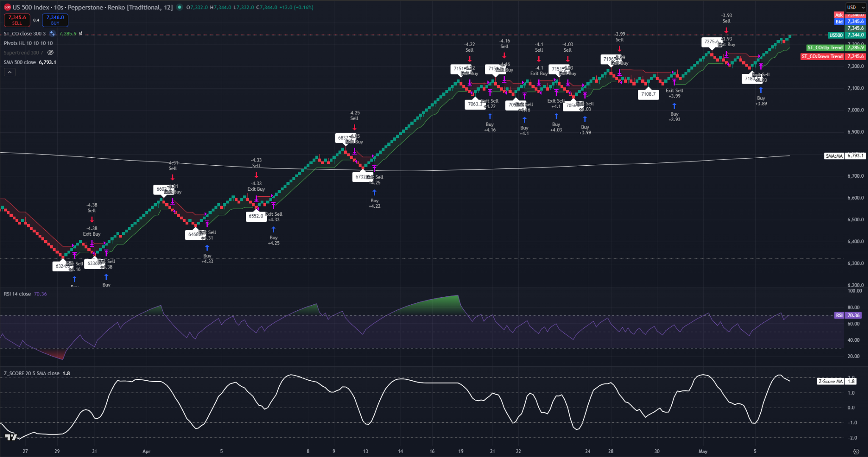This screenshot has width=868, height=457.
Task: Click the blue Buy +4.22 arrow
Action: [x=375, y=192]
